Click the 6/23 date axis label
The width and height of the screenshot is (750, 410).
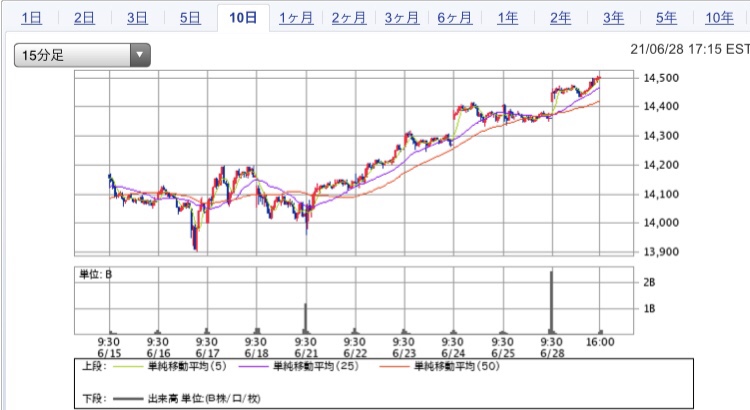tap(404, 354)
